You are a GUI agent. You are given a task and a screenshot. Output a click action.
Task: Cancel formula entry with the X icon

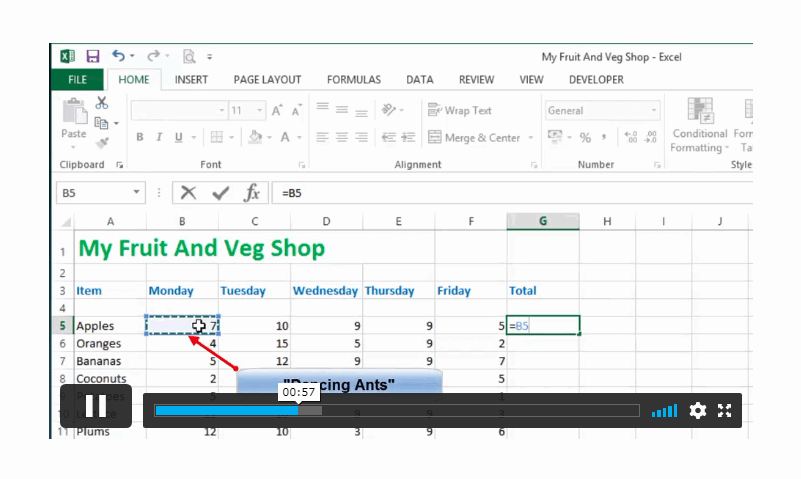pyautogui.click(x=189, y=193)
